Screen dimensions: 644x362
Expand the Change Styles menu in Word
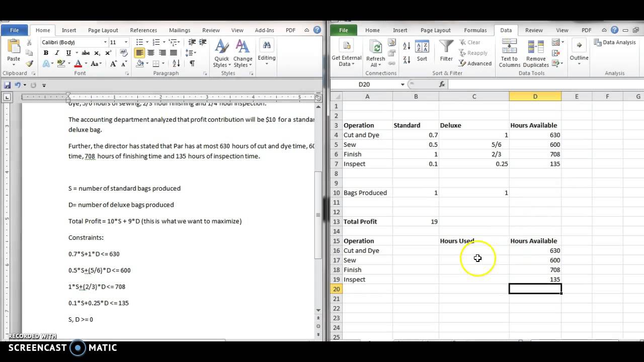(x=243, y=54)
